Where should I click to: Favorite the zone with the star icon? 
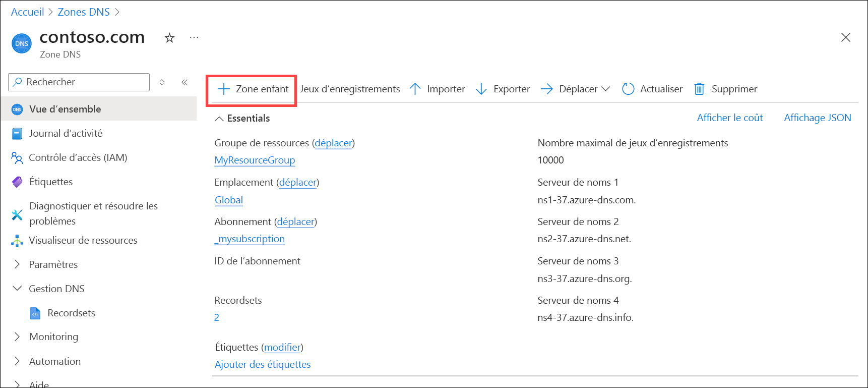pos(169,38)
